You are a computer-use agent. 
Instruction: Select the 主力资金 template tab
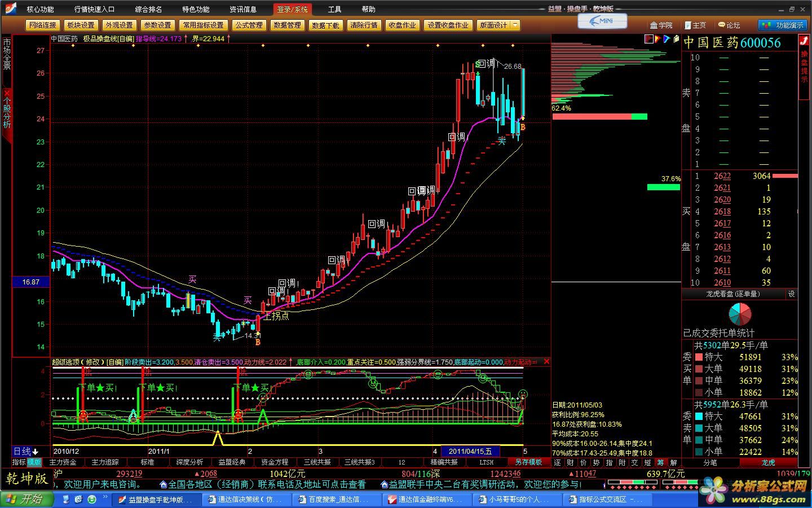click(63, 462)
